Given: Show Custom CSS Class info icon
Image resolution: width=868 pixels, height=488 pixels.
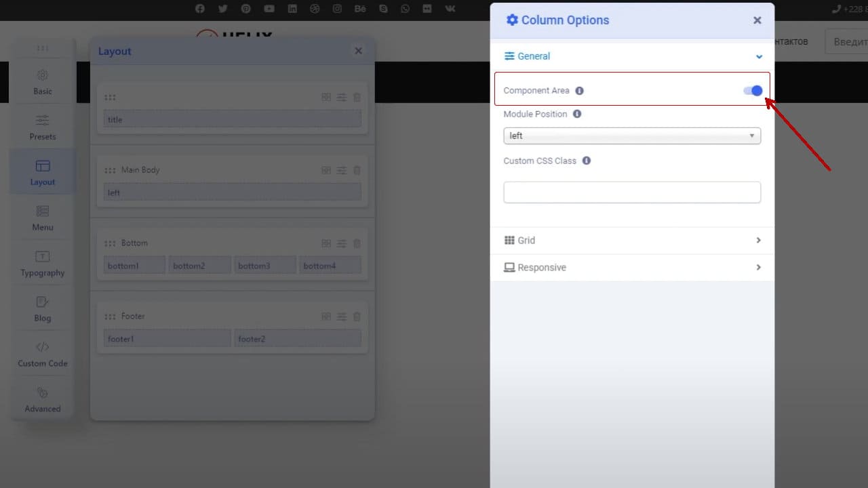Looking at the screenshot, I should pyautogui.click(x=587, y=161).
